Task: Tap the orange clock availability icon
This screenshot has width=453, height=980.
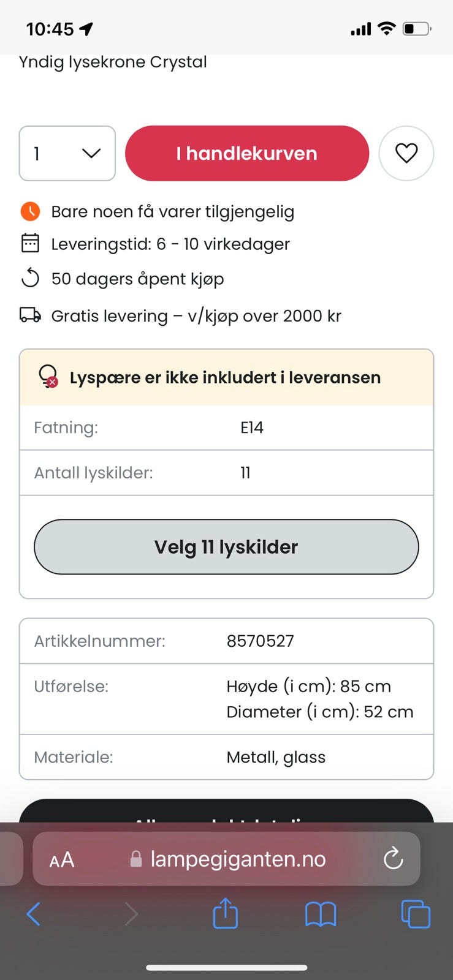Action: pos(30,212)
